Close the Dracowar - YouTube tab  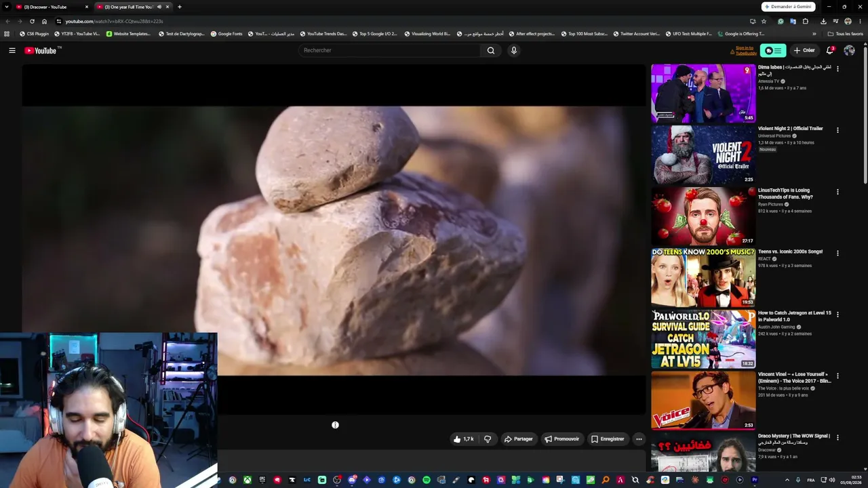(87, 7)
